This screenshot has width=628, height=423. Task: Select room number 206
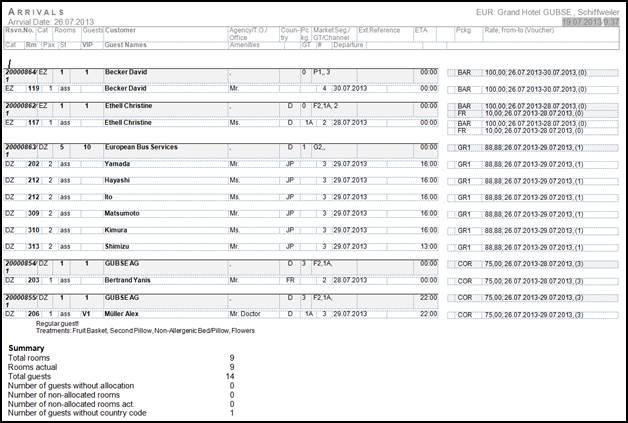[x=34, y=314]
